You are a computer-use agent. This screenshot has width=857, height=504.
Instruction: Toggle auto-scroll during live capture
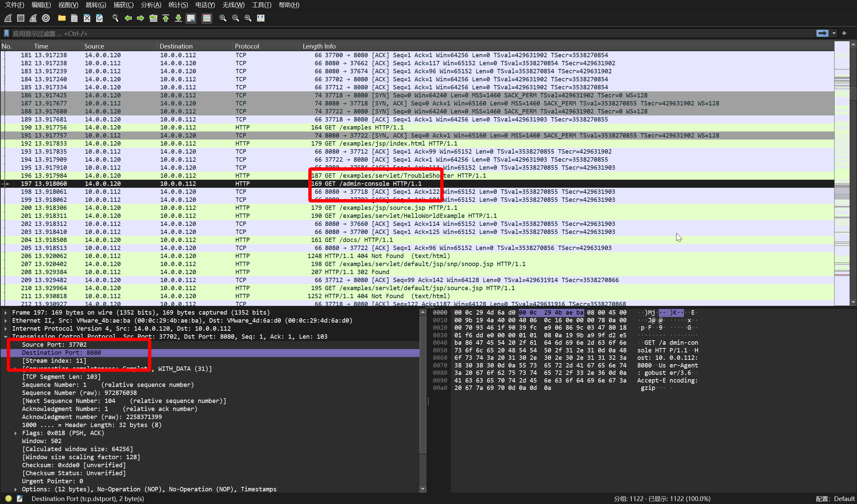tap(191, 18)
